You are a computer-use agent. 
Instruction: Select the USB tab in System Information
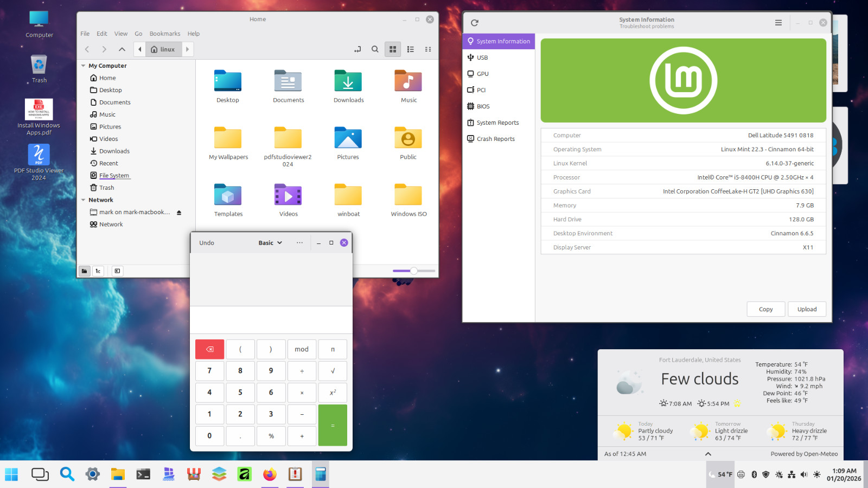[499, 57]
